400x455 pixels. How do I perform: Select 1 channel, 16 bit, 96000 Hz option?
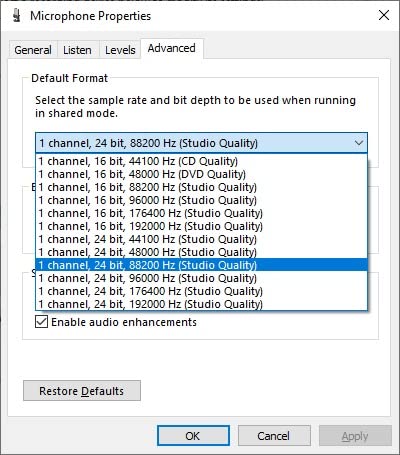(201, 200)
